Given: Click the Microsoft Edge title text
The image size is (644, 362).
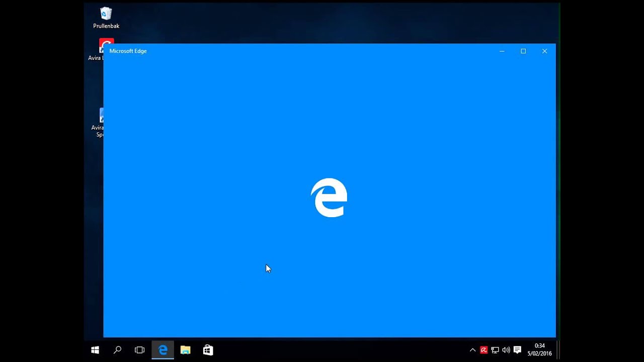Looking at the screenshot, I should [128, 51].
